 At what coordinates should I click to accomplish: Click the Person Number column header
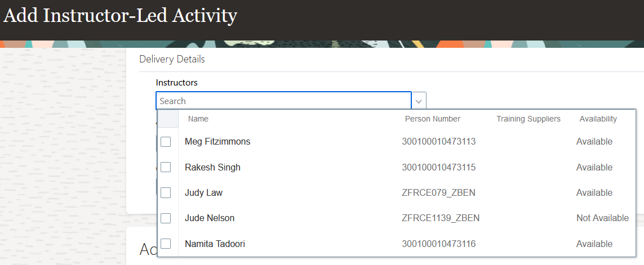tap(432, 119)
